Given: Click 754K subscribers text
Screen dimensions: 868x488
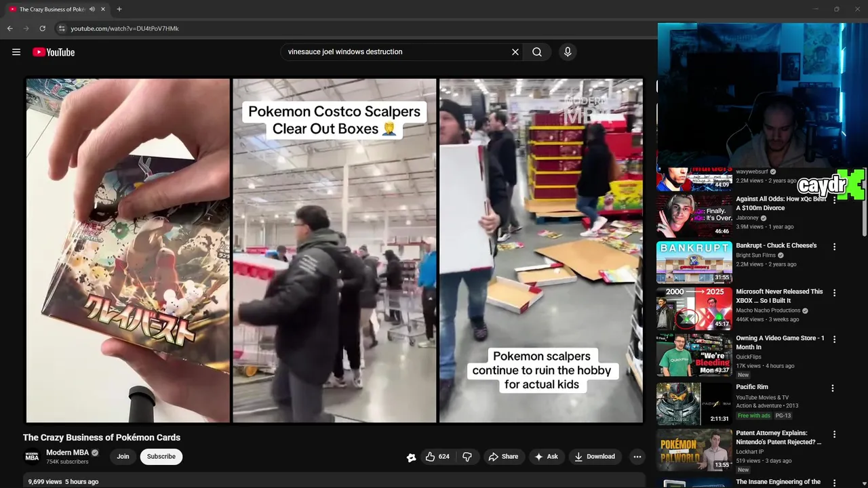Looking at the screenshot, I should (x=67, y=462).
